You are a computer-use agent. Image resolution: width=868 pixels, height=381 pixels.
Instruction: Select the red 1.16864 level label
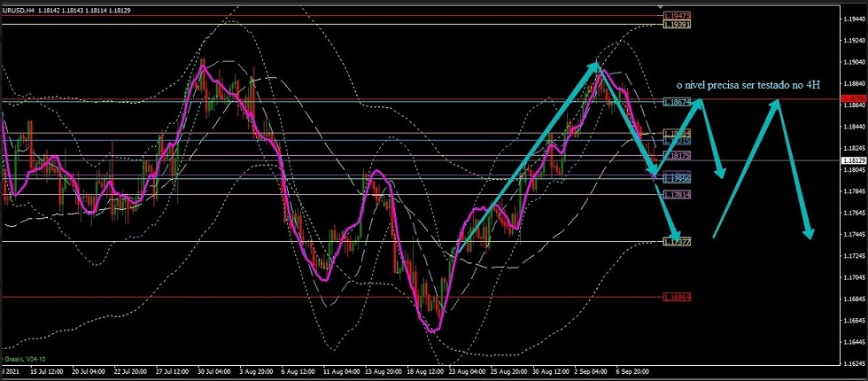[x=677, y=298]
